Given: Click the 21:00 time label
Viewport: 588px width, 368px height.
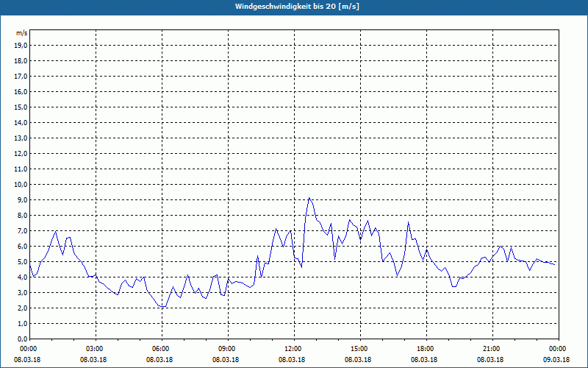Looking at the screenshot, I should click(492, 349).
